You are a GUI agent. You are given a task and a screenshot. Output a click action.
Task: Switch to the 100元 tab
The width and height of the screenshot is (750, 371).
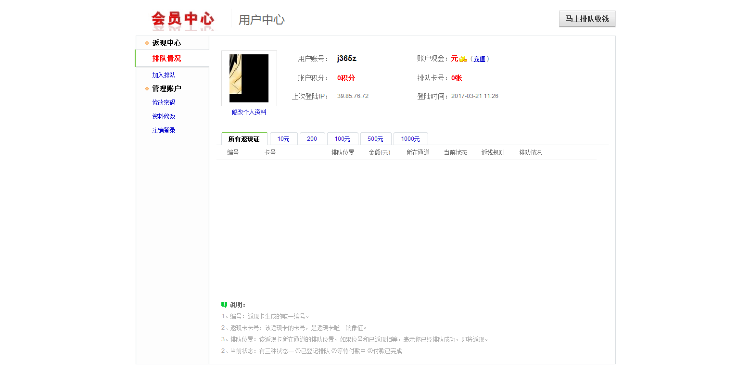click(342, 139)
